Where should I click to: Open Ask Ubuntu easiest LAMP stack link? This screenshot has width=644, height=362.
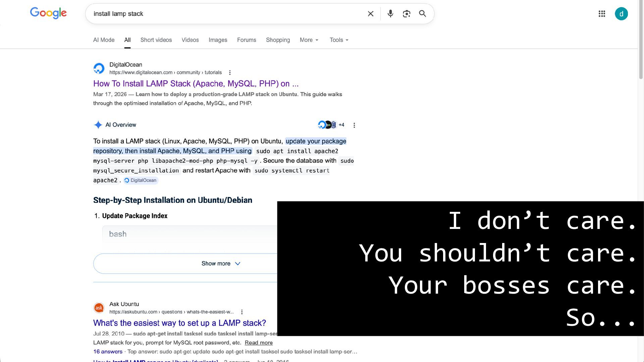pos(179,323)
